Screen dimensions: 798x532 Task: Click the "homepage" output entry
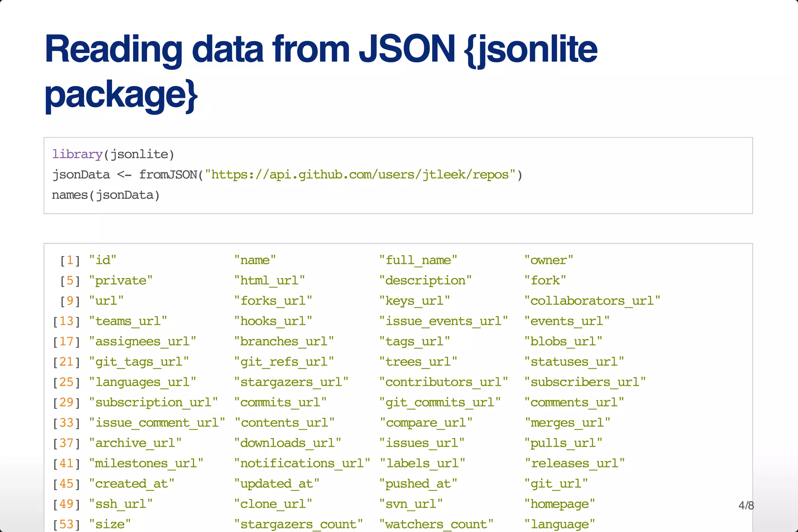[x=560, y=504]
